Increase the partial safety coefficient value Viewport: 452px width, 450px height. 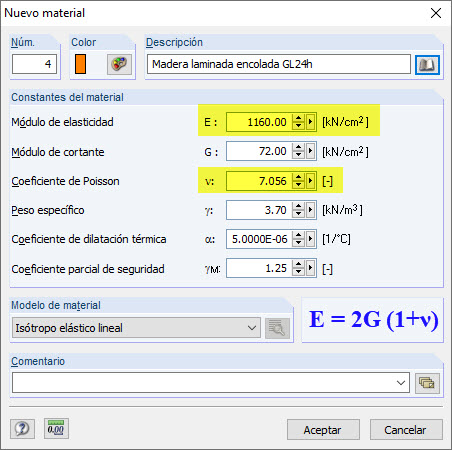(x=298, y=264)
